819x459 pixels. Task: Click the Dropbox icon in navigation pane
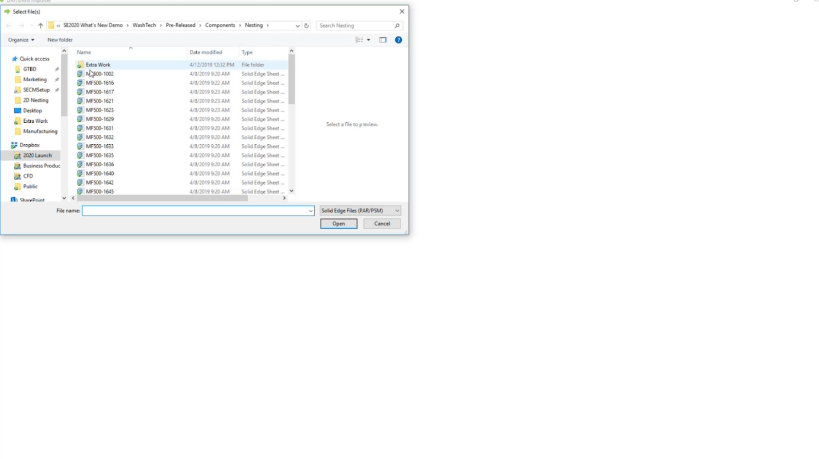click(14, 145)
